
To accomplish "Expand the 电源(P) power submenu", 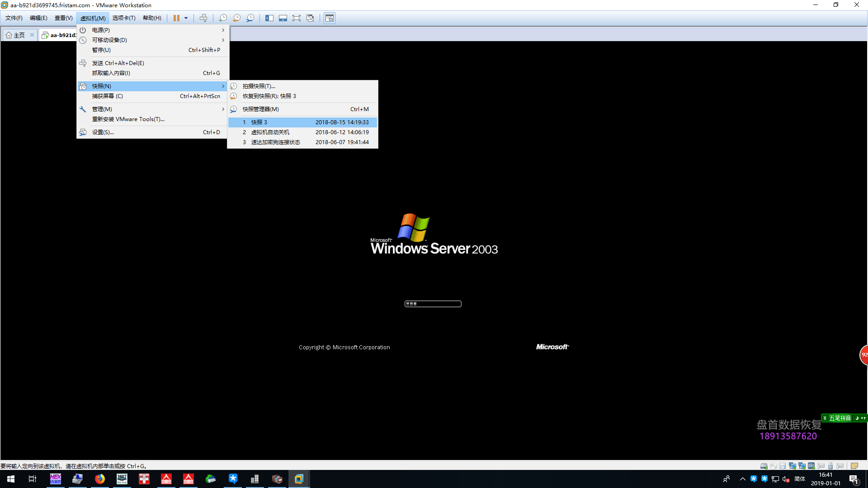I will click(x=153, y=30).
